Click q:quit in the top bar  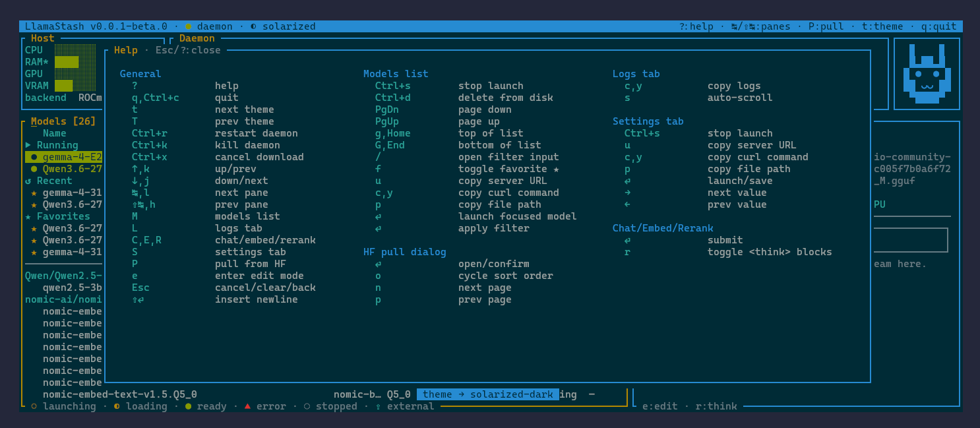coord(939,26)
